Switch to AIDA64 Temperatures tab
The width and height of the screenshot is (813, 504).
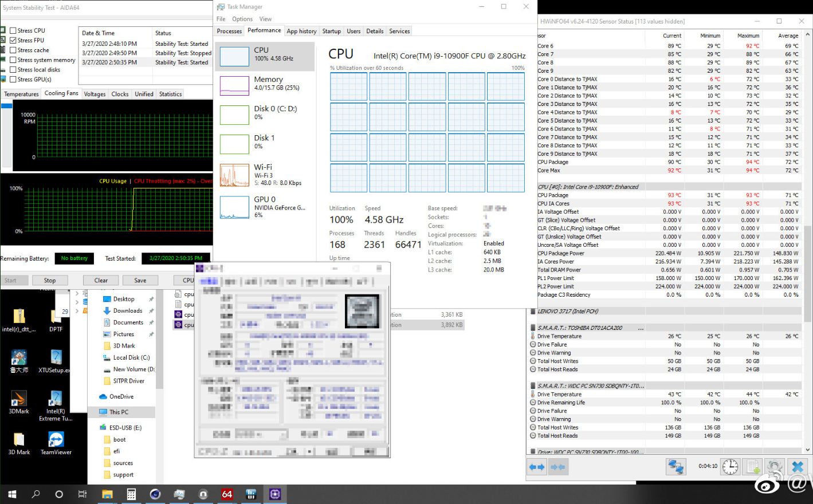21,94
